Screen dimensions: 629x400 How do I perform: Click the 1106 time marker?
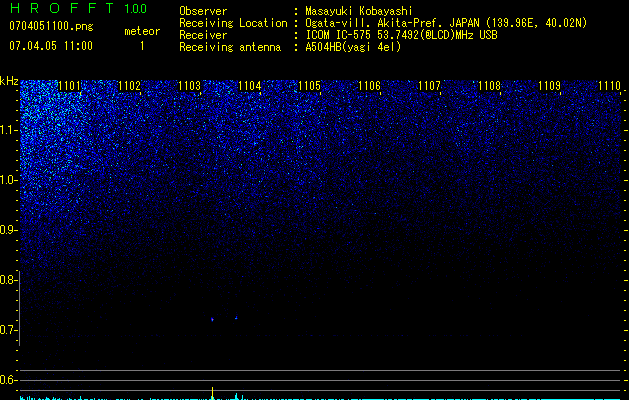tap(369, 86)
